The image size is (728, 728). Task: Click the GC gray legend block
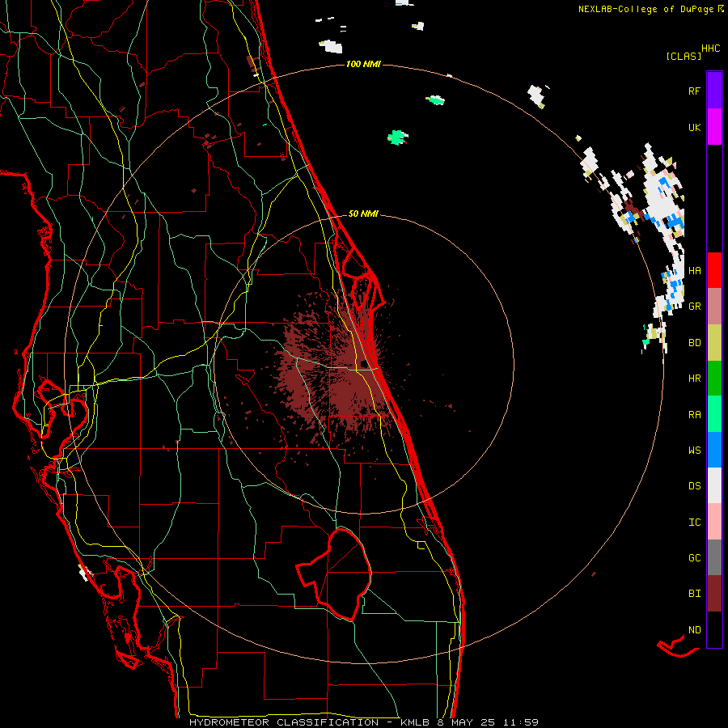(714, 557)
